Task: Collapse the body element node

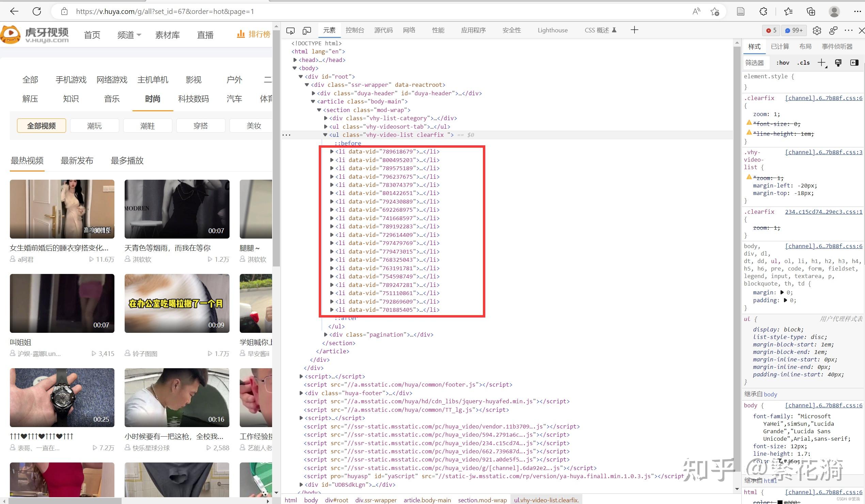Action: 295,68
